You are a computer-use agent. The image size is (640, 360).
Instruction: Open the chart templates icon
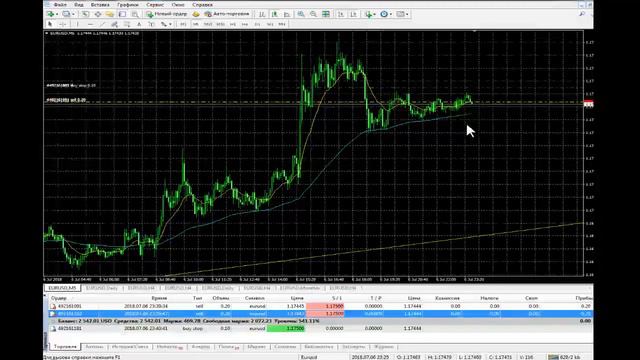click(x=400, y=14)
